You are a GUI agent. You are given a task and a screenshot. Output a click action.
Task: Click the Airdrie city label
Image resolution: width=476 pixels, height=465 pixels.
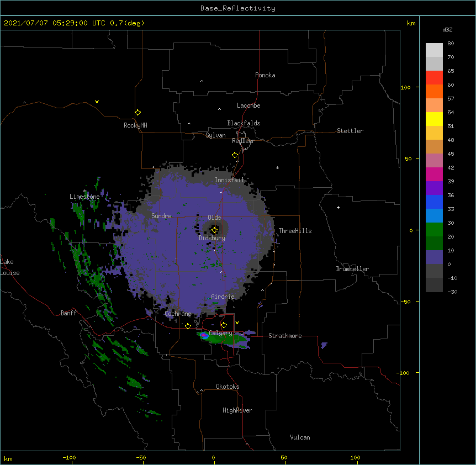click(x=223, y=297)
